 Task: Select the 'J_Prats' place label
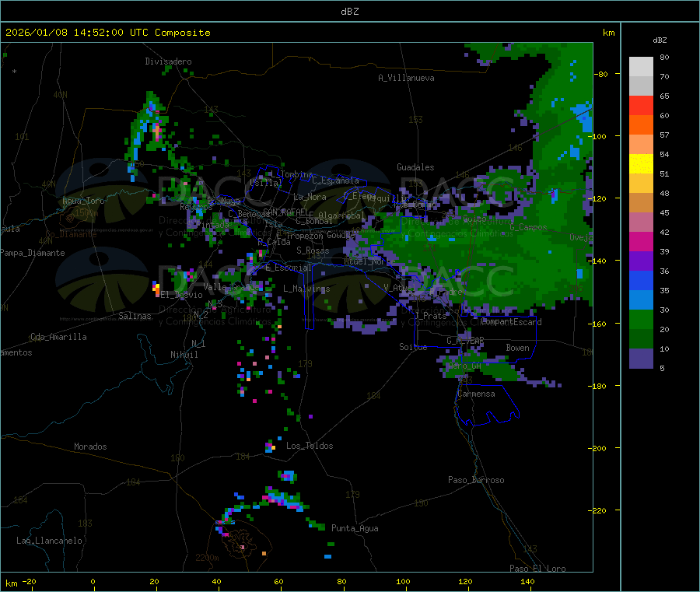coord(431,316)
